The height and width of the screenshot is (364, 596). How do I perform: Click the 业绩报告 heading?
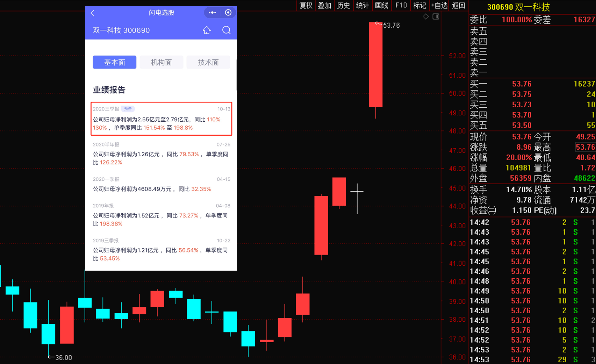click(109, 90)
